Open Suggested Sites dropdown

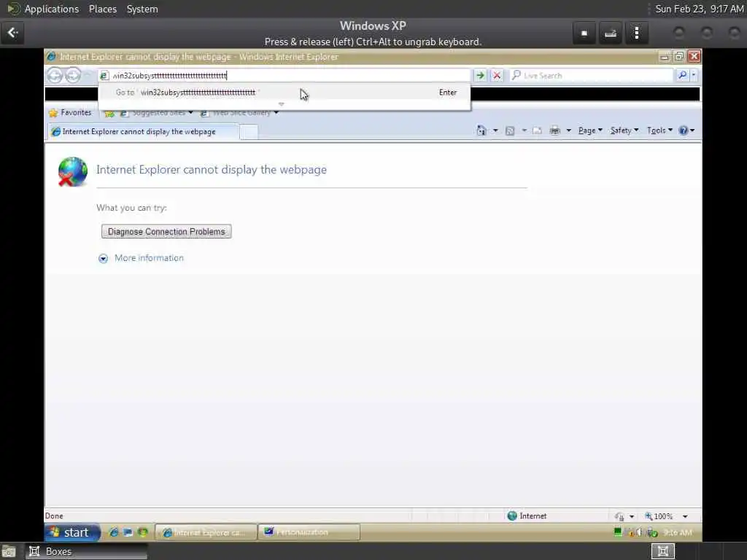(x=157, y=113)
